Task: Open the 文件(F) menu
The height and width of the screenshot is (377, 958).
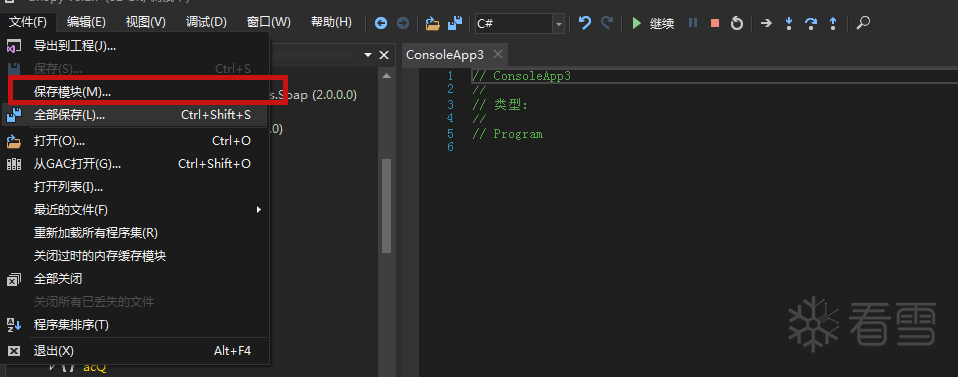Action: click(28, 22)
